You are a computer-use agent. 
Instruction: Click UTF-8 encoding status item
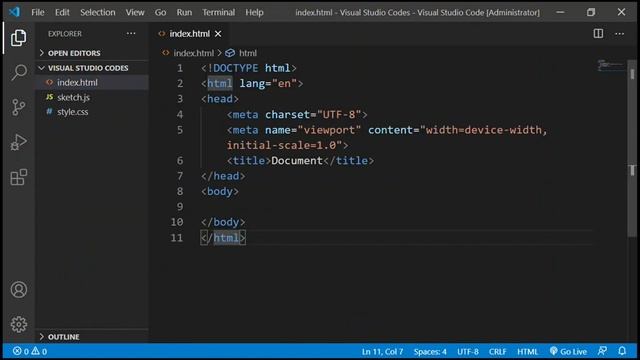(x=468, y=351)
